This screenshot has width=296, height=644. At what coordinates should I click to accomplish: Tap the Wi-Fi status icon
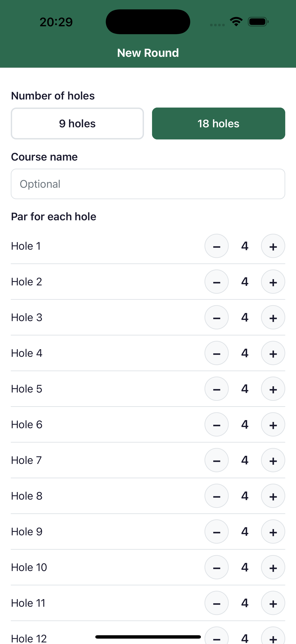[236, 22]
